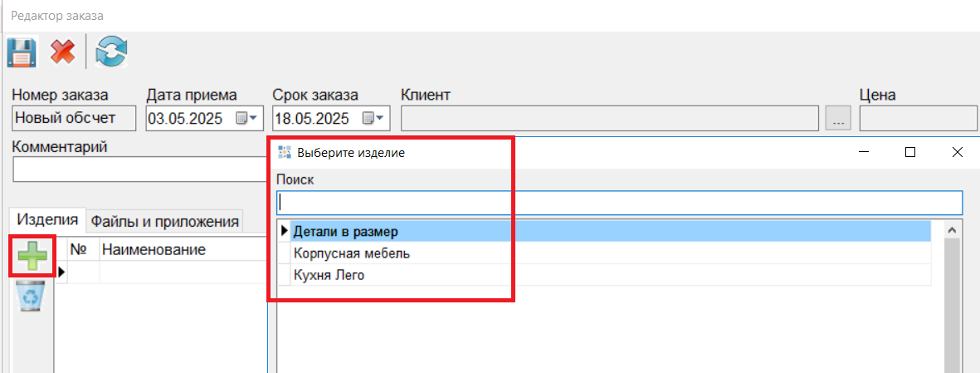The height and width of the screenshot is (373, 980).
Task: Select Детали в размер from list
Action: pyautogui.click(x=346, y=231)
